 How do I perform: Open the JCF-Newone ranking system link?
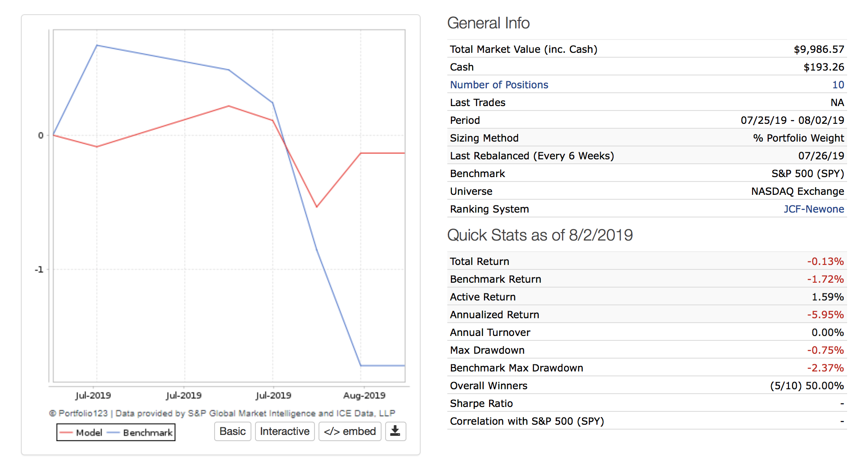pyautogui.click(x=813, y=209)
